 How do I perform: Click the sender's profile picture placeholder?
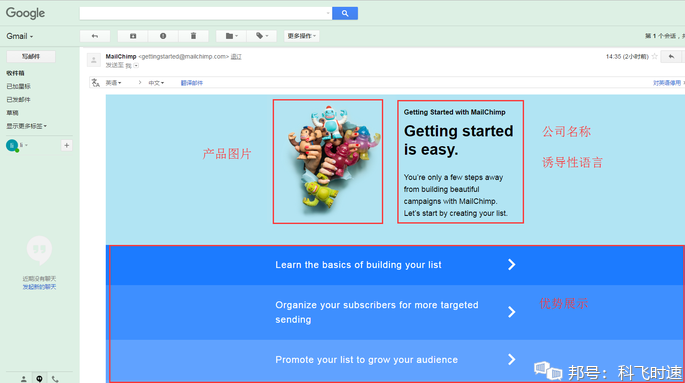(x=93, y=60)
